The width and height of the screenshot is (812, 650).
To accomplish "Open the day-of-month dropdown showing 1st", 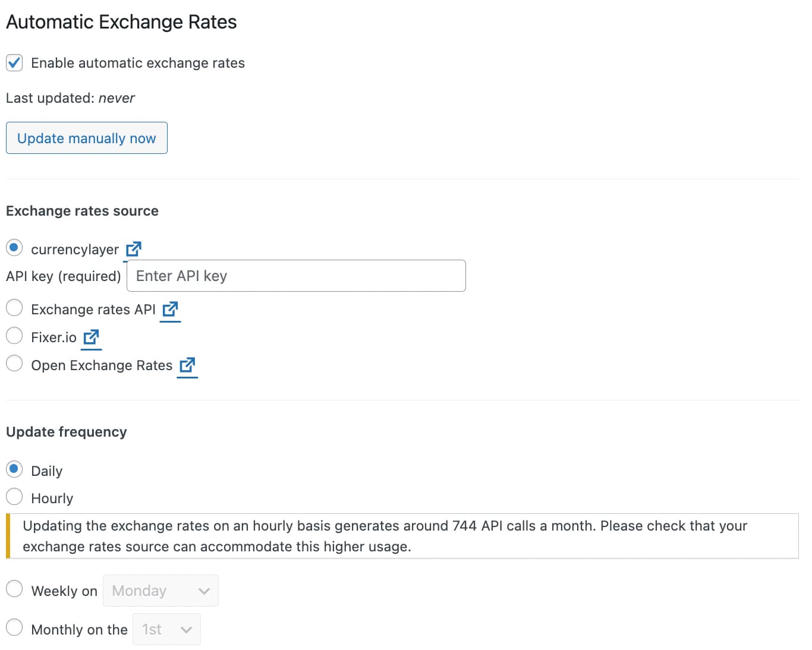I will pyautogui.click(x=166, y=629).
